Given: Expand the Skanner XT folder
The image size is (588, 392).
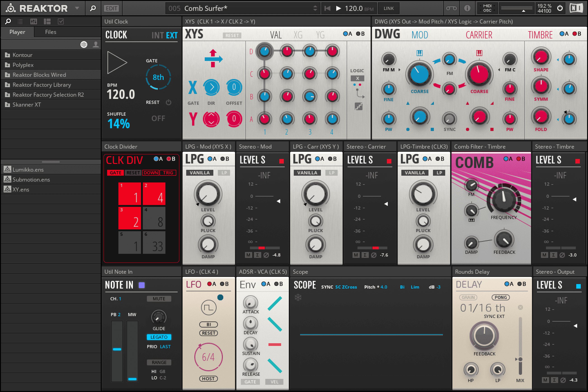Looking at the screenshot, I should click(7, 105).
